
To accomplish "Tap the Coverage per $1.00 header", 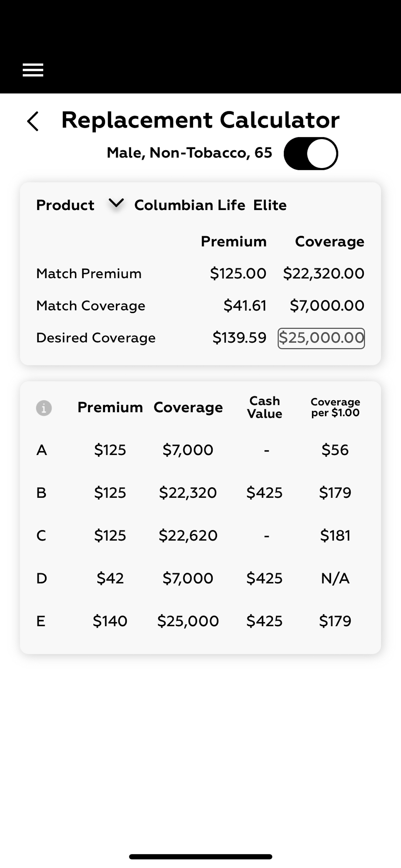I will point(335,407).
